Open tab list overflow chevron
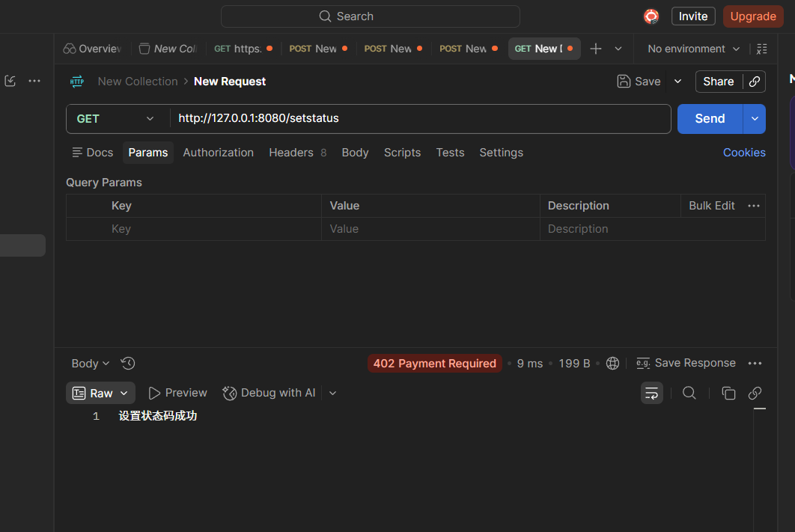Viewport: 795px width, 532px height. coord(618,49)
